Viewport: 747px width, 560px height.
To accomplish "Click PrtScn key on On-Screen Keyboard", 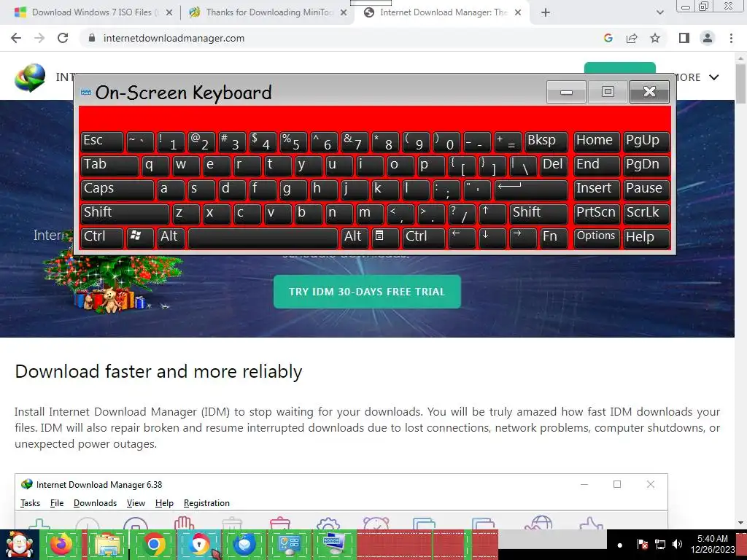I will pyautogui.click(x=597, y=213).
